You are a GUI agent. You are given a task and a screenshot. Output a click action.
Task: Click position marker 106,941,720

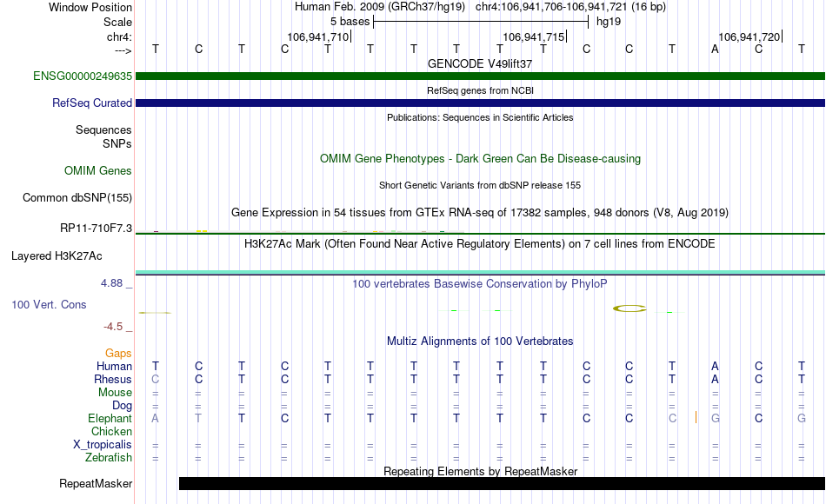pos(749,36)
